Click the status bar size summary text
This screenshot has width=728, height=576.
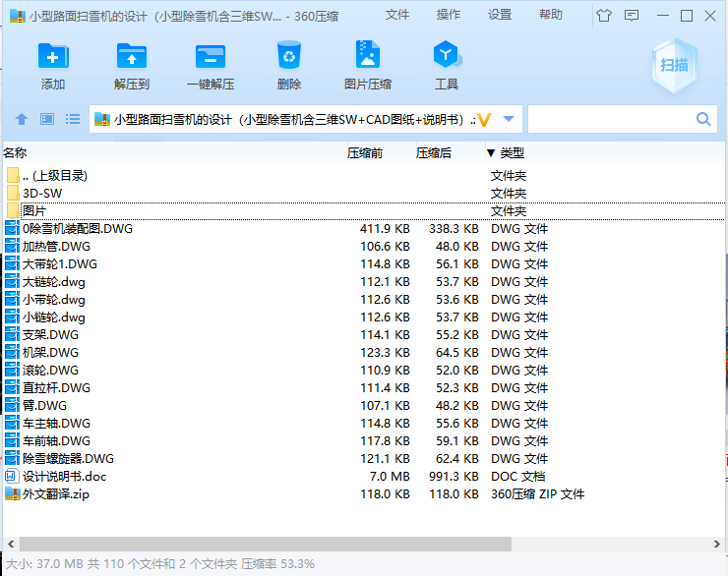pyautogui.click(x=160, y=563)
